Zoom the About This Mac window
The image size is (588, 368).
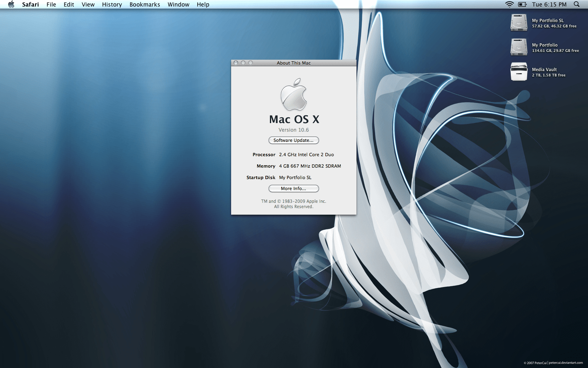click(250, 63)
